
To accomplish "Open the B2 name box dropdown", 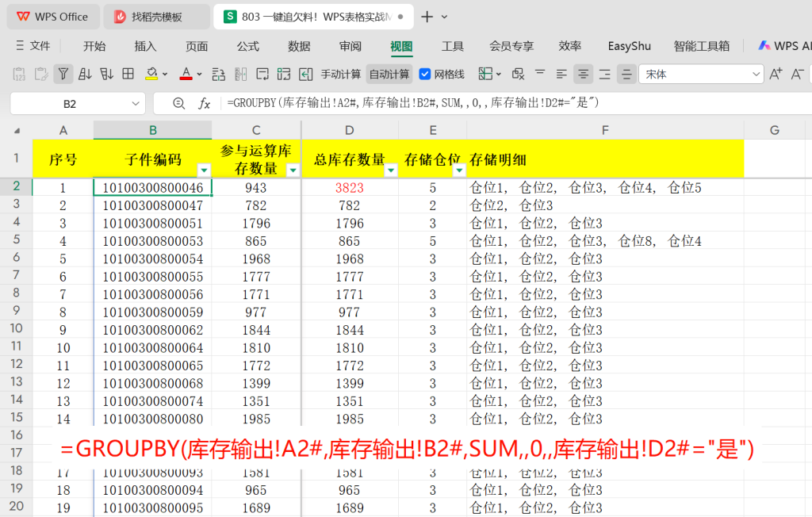I will tap(136, 104).
